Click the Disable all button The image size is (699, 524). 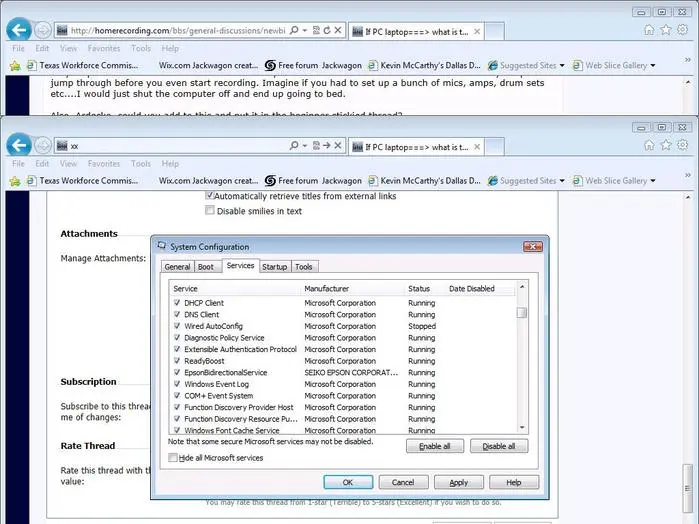(x=499, y=446)
